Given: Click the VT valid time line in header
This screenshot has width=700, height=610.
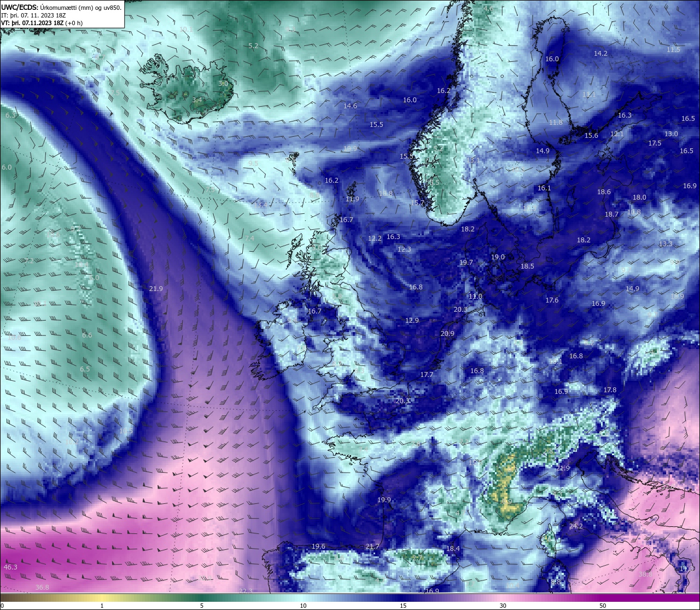Looking at the screenshot, I should tap(42, 23).
